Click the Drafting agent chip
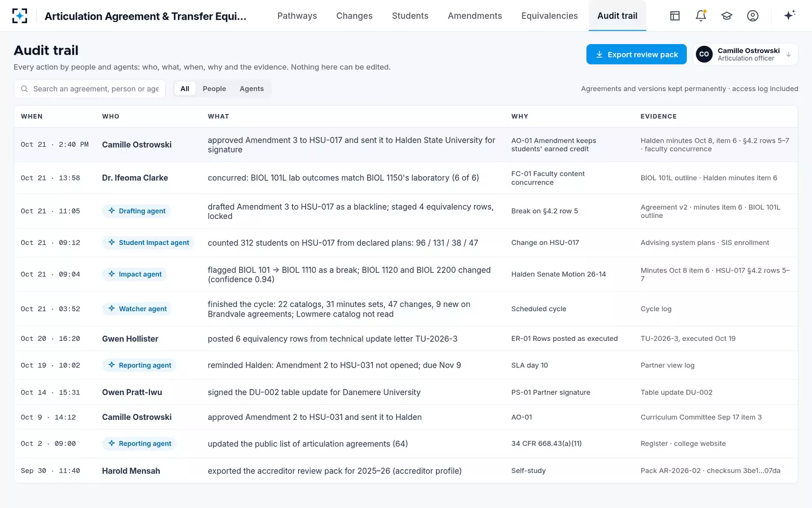The height and width of the screenshot is (508, 812). click(136, 211)
